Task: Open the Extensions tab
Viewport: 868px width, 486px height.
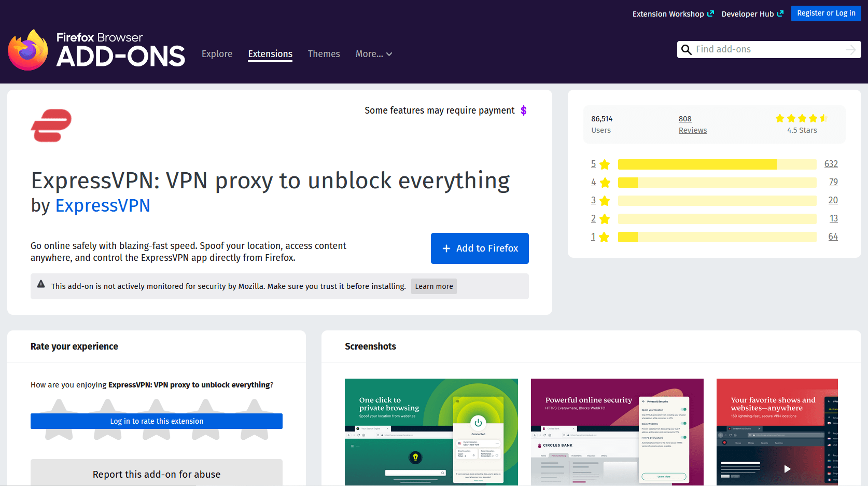Action: [x=270, y=54]
